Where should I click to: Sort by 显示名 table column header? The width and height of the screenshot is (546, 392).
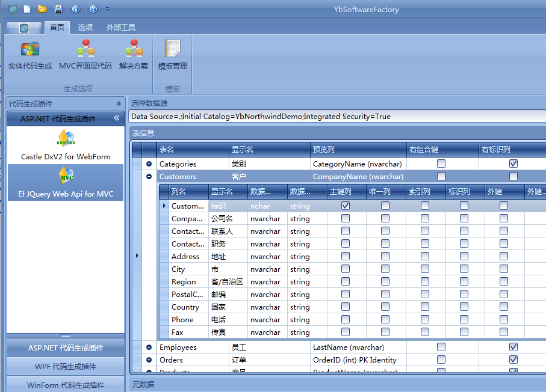[270, 150]
